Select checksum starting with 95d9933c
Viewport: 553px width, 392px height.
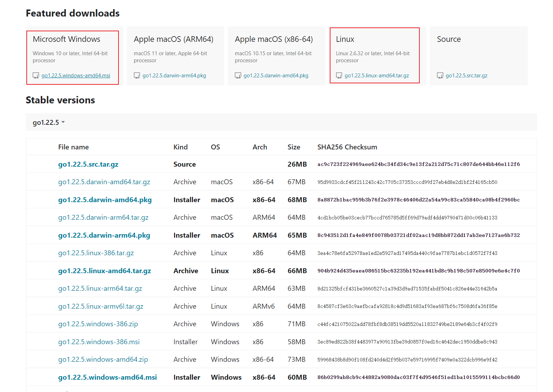pyautogui.click(x=407, y=182)
